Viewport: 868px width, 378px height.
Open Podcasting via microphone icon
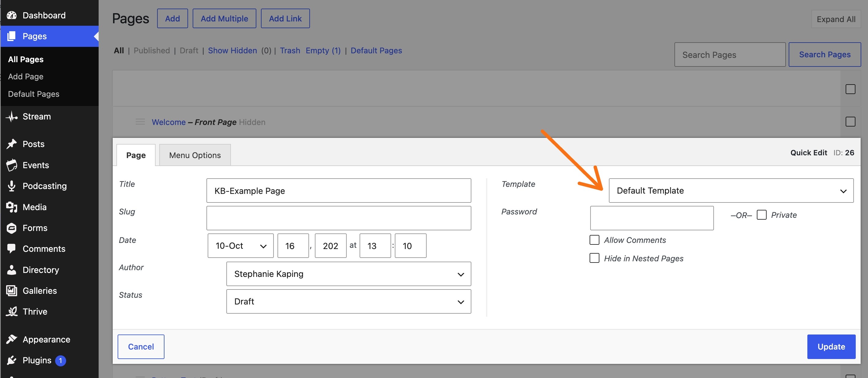click(x=12, y=186)
